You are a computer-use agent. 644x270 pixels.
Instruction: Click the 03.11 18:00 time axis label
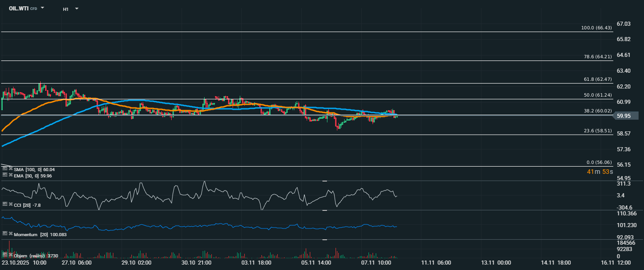pos(257,262)
